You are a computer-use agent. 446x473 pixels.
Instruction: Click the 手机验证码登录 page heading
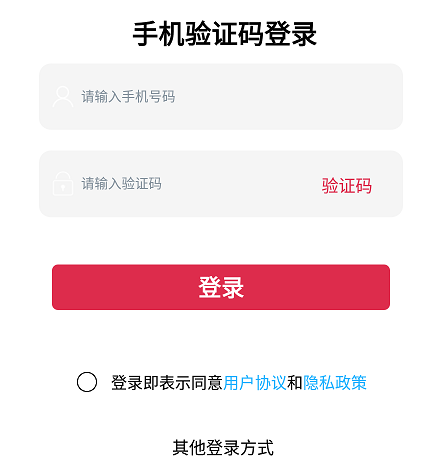[224, 34]
